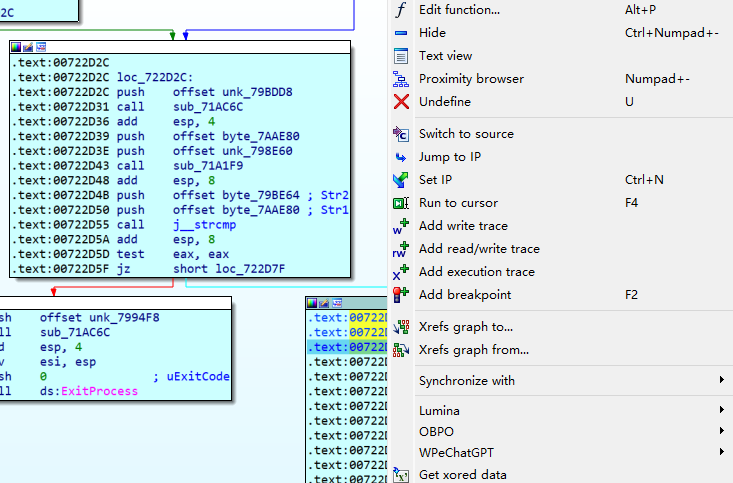The width and height of the screenshot is (733, 483).
Task: Select Add breakpoint menu entry
Action: (561, 295)
